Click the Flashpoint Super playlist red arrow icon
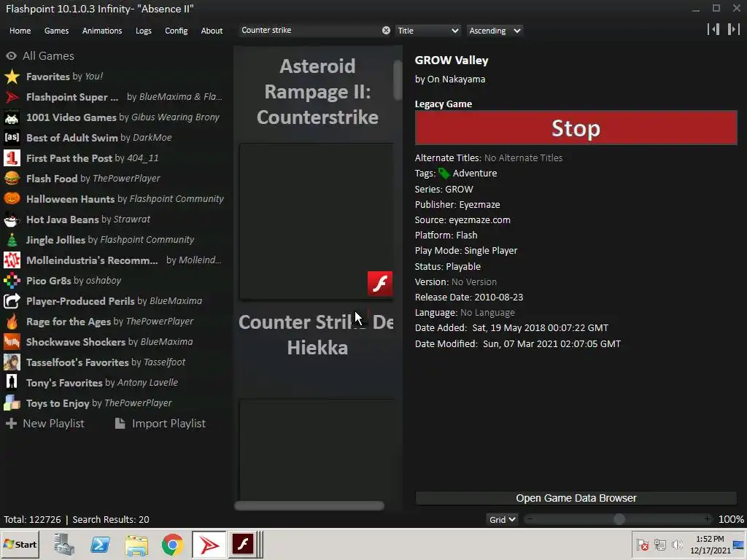Screen dimensions: 747x560 click(x=12, y=97)
